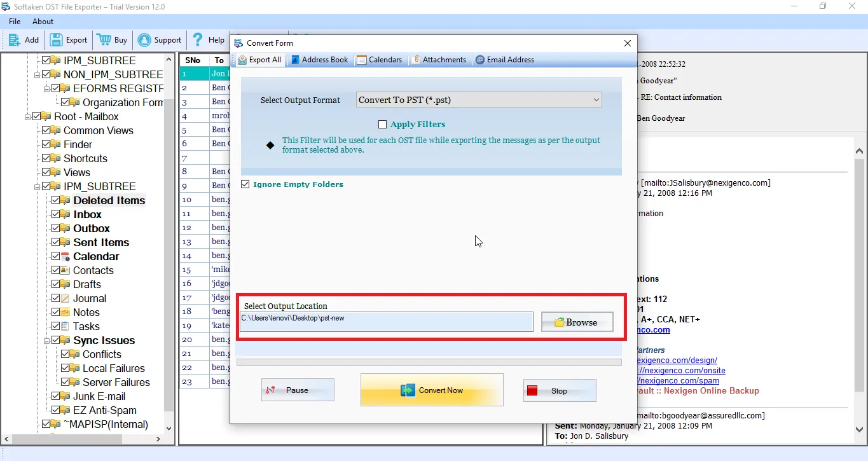Click the Select Output Location path field

coord(387,322)
